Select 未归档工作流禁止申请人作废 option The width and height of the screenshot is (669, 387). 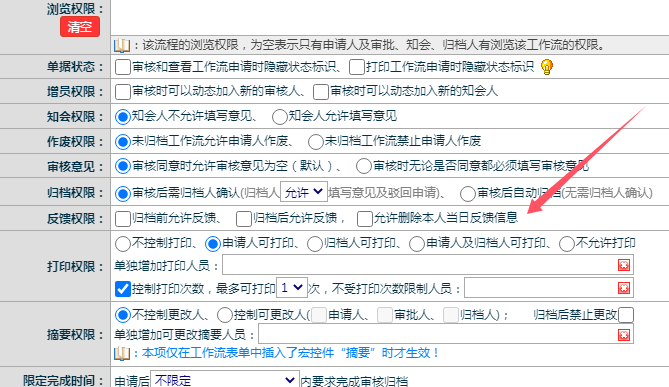coord(316,142)
